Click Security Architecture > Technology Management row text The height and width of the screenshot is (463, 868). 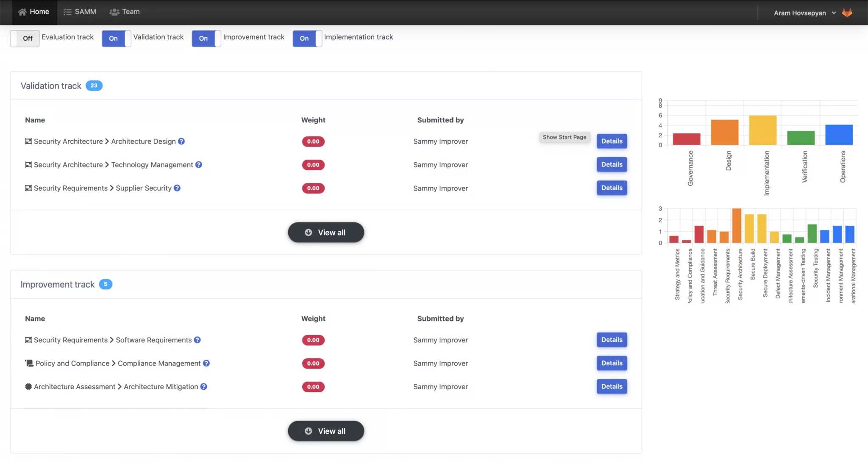(x=113, y=165)
